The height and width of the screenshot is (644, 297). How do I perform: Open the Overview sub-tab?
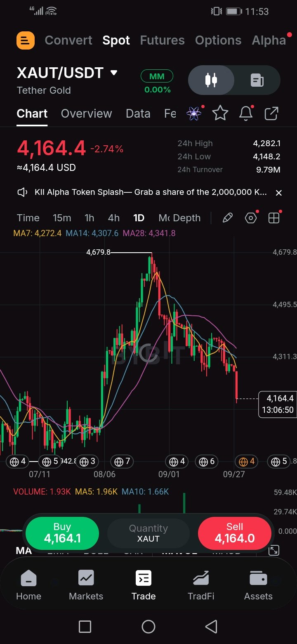click(86, 114)
